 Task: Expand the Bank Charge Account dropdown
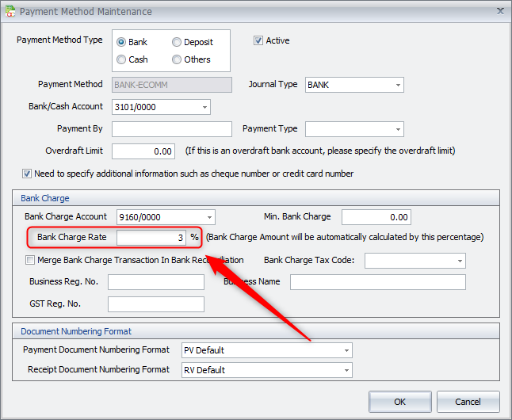(209, 217)
